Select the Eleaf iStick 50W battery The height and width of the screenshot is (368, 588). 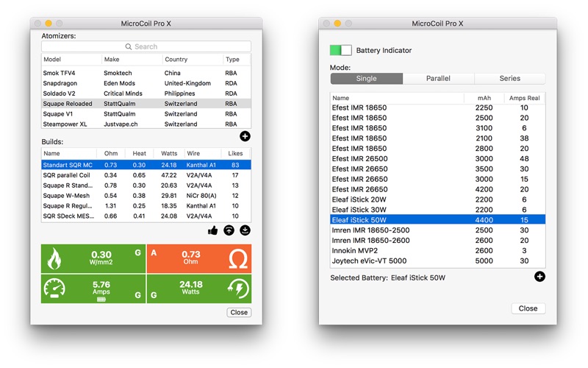pos(437,219)
